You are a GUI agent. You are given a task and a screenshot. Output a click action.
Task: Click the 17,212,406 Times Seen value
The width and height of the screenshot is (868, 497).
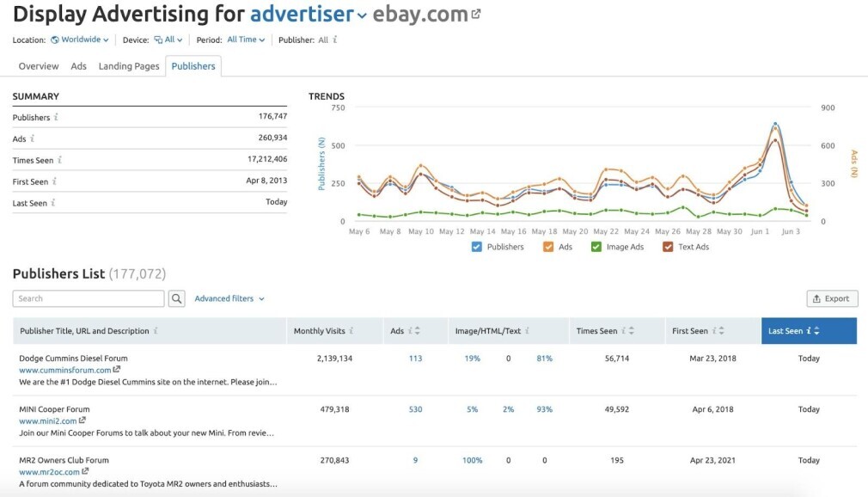pyautogui.click(x=266, y=159)
